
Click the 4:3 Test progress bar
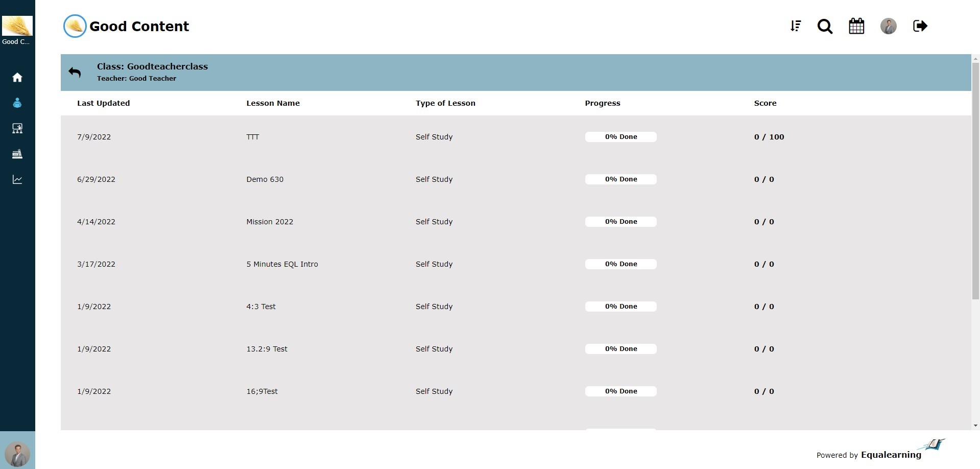(x=621, y=307)
